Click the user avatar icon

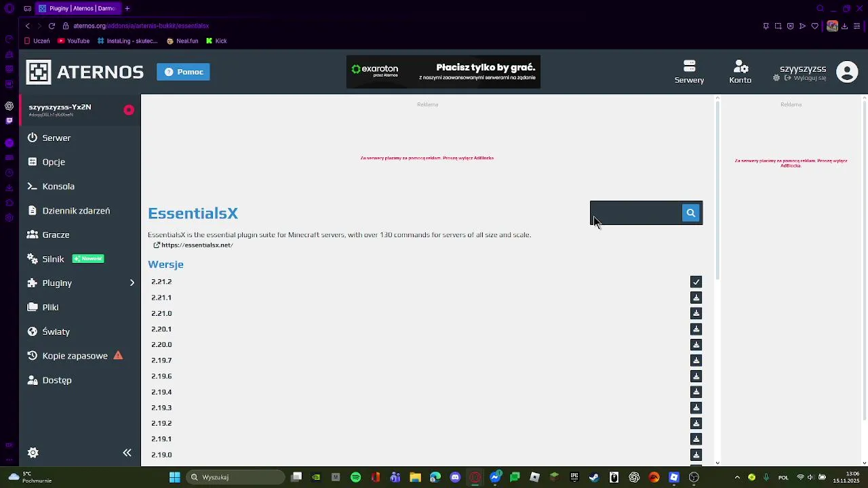pos(847,72)
